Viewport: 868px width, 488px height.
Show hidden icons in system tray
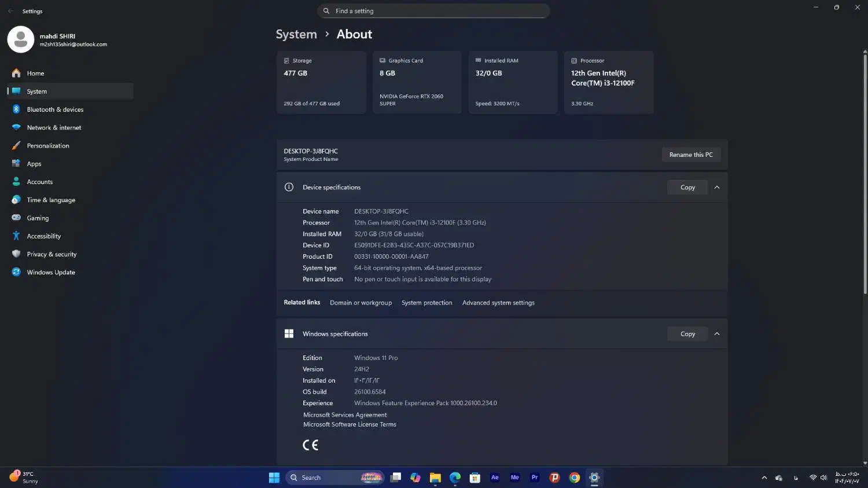point(764,478)
